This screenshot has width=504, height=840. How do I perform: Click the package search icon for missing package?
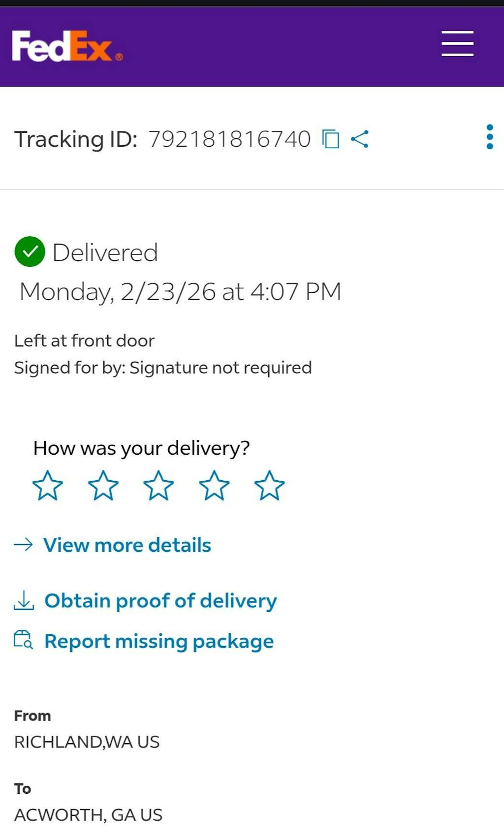point(23,640)
